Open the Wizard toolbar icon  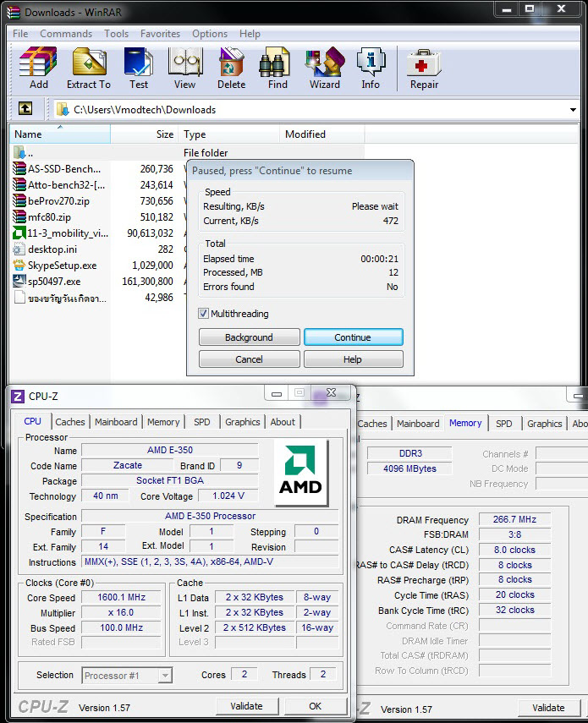[325, 68]
